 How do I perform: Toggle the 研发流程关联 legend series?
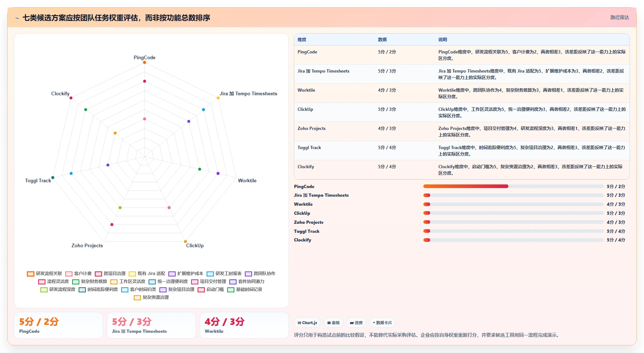[x=45, y=274]
